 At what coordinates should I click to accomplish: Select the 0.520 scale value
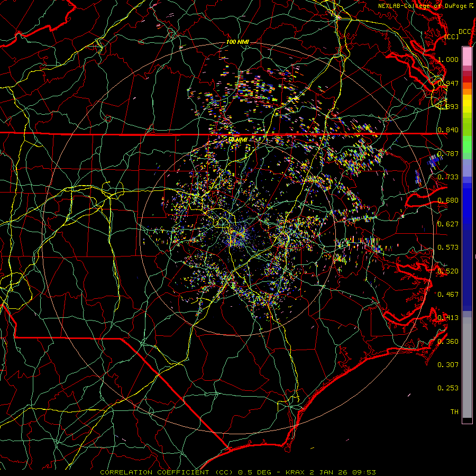pyautogui.click(x=448, y=271)
